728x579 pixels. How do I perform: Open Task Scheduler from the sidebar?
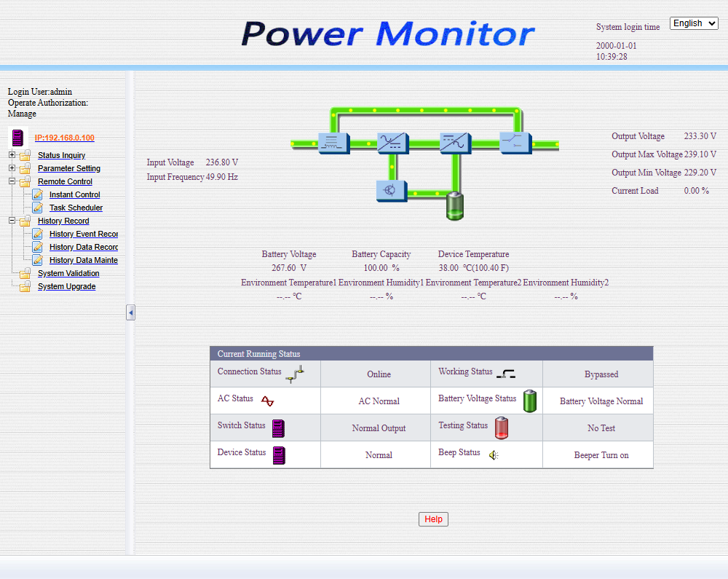point(76,208)
